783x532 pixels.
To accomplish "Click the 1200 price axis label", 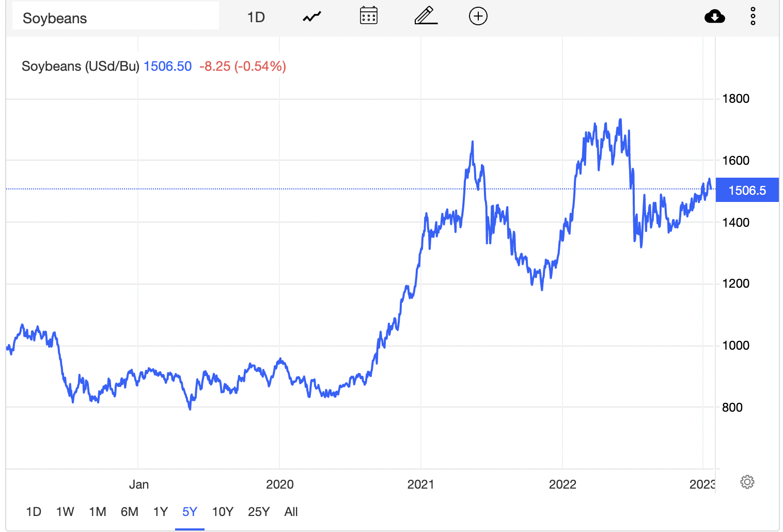I will tap(735, 284).
